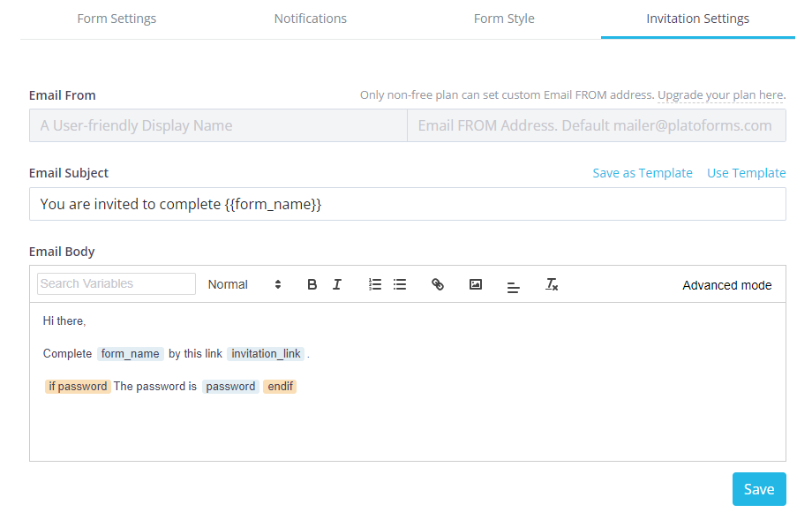Insert a hyperlink in the editor
The image size is (812, 520).
coord(438,284)
